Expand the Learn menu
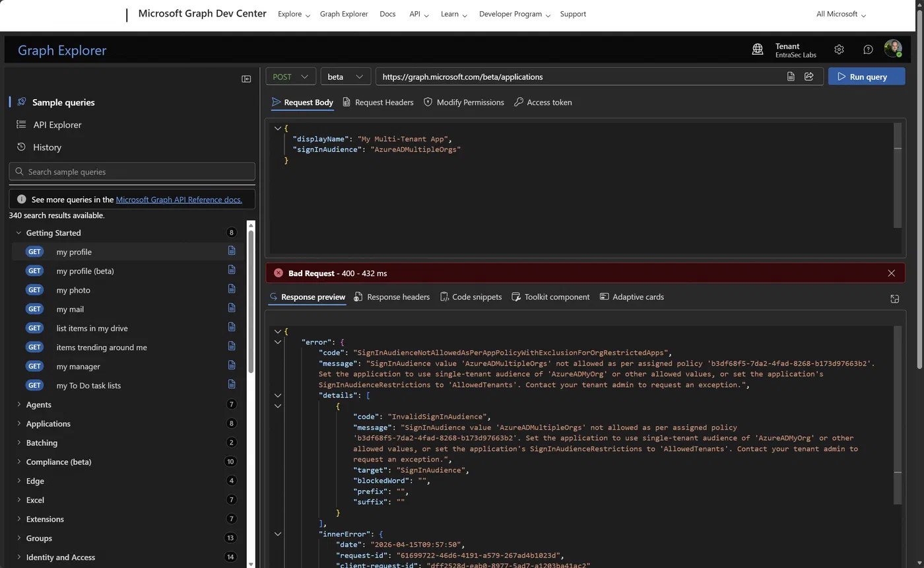 (454, 14)
